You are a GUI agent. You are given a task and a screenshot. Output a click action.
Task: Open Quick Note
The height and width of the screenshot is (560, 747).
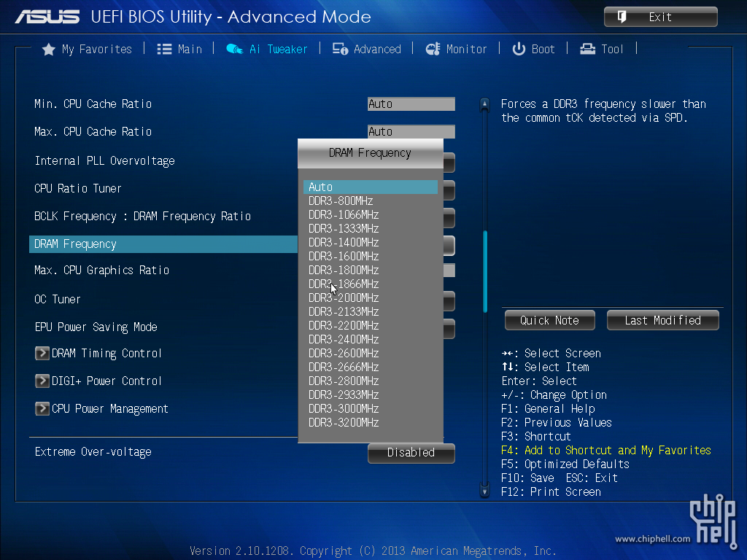point(550,321)
